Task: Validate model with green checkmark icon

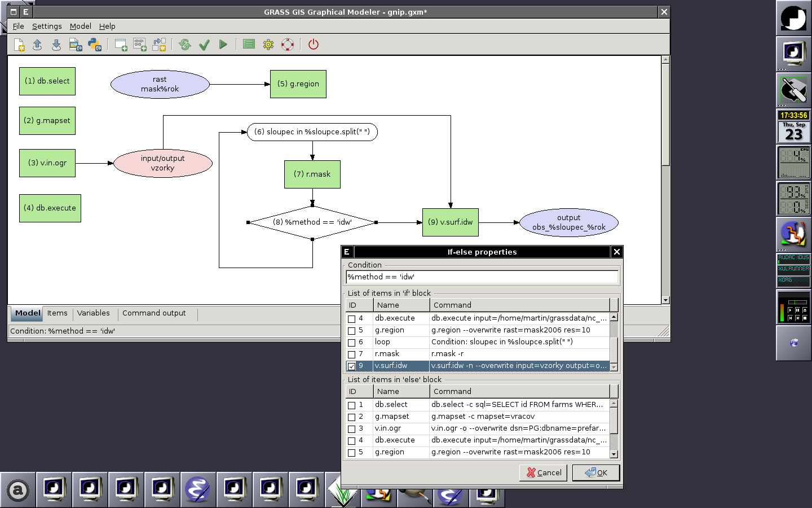Action: (x=204, y=45)
